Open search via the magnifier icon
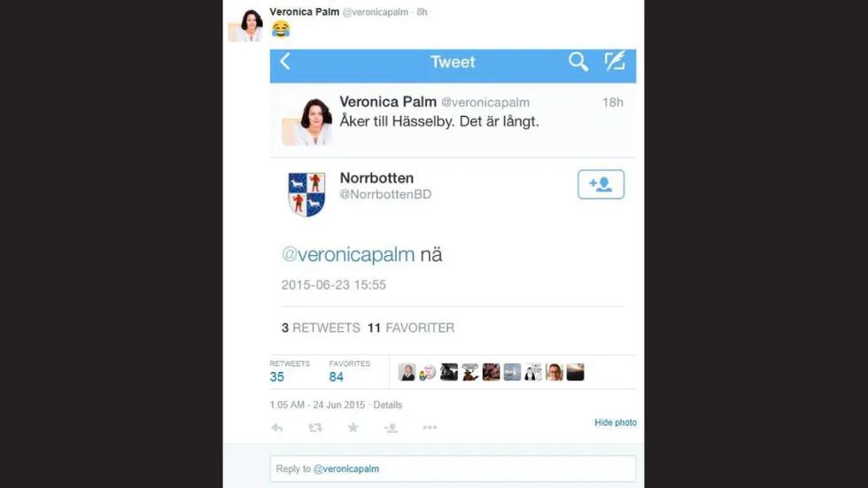The image size is (868, 488). pyautogui.click(x=577, y=61)
